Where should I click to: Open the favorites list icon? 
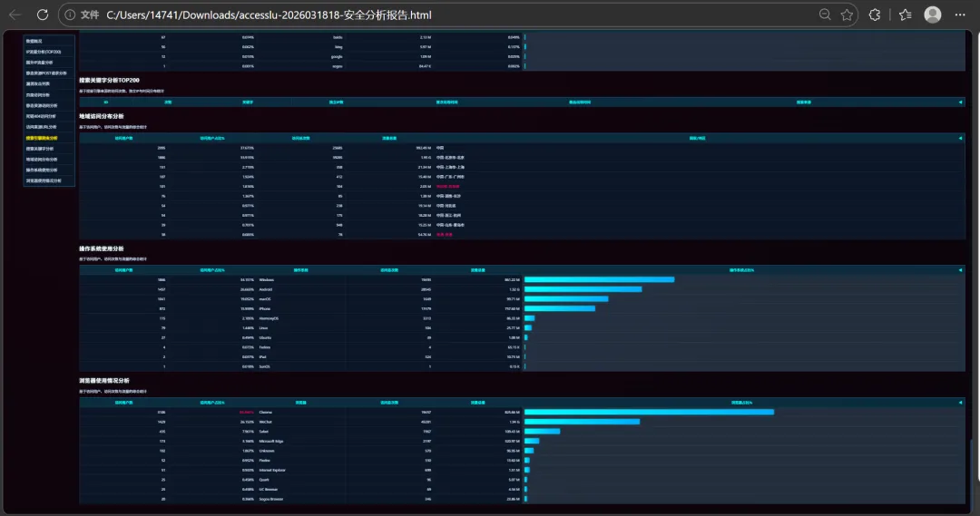(905, 15)
